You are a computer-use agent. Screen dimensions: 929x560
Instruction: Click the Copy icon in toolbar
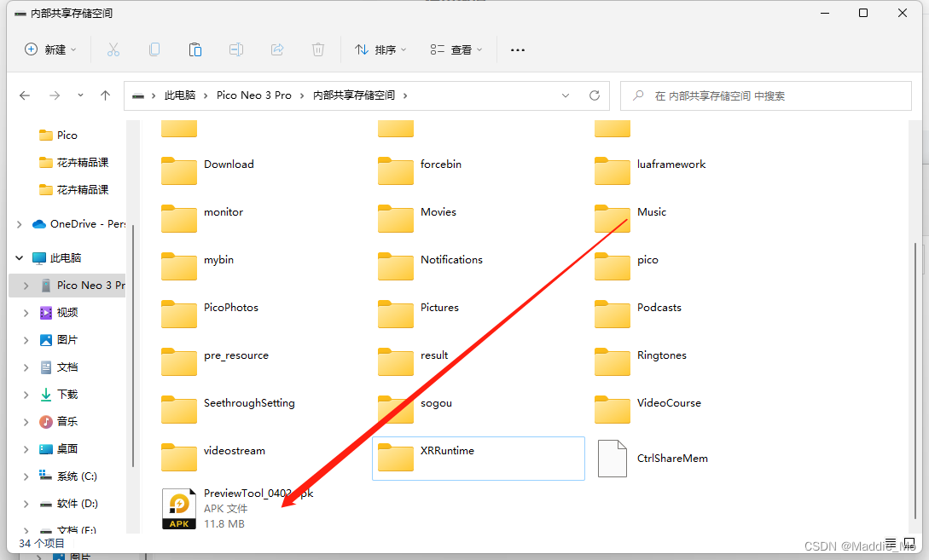click(x=154, y=49)
